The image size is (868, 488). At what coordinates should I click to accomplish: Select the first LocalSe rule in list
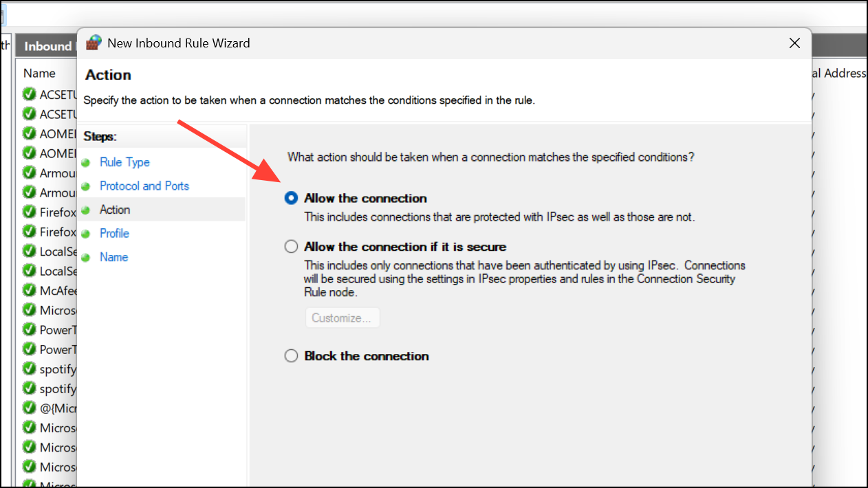(48, 251)
